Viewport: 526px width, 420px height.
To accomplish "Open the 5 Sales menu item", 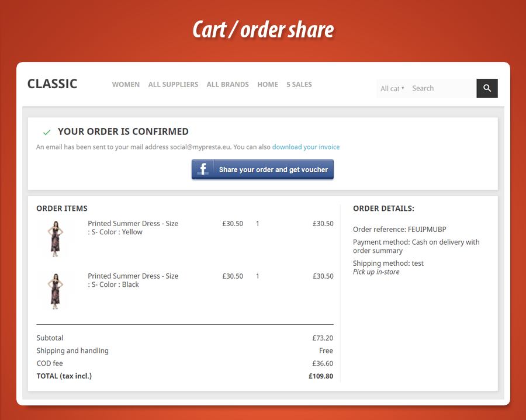I will [299, 85].
